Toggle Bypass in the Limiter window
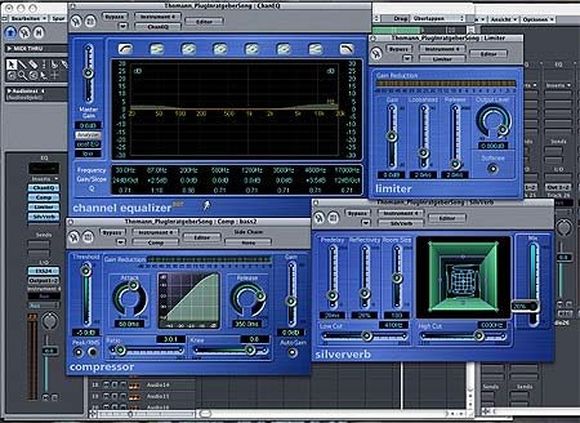Image resolution: width=580 pixels, height=423 pixels. click(399, 48)
